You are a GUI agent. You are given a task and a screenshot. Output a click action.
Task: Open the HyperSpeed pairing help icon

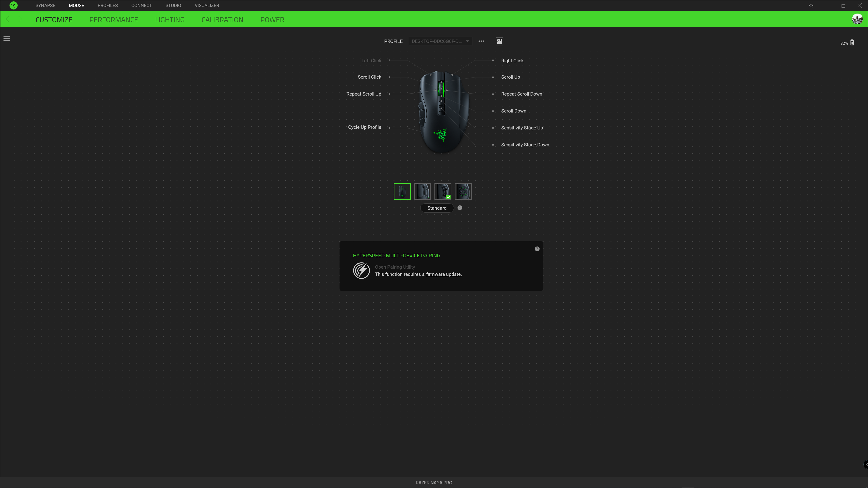pyautogui.click(x=537, y=249)
